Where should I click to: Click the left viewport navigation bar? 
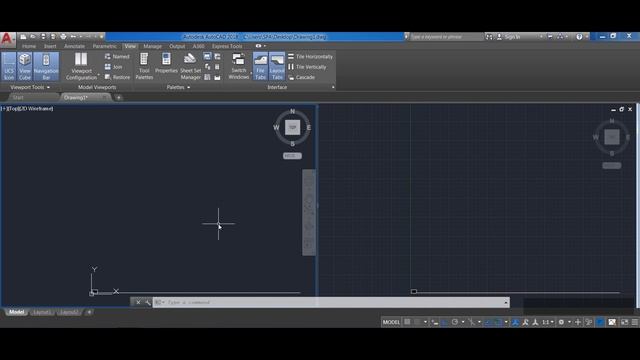click(309, 213)
